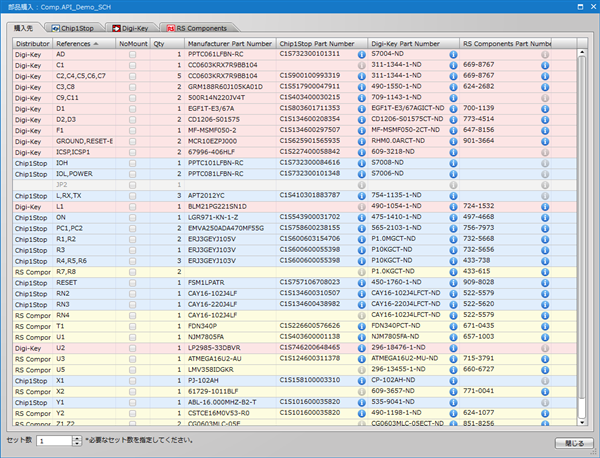Check NoMount for row U2
The image size is (600, 458).
(x=132, y=348)
